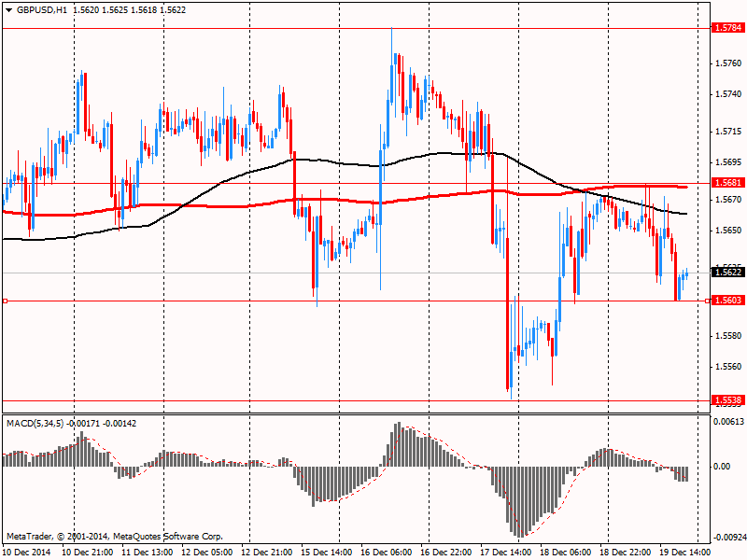The height and width of the screenshot is (560, 747).
Task: Click the MACD scale value 0.00613
Action: [729, 422]
